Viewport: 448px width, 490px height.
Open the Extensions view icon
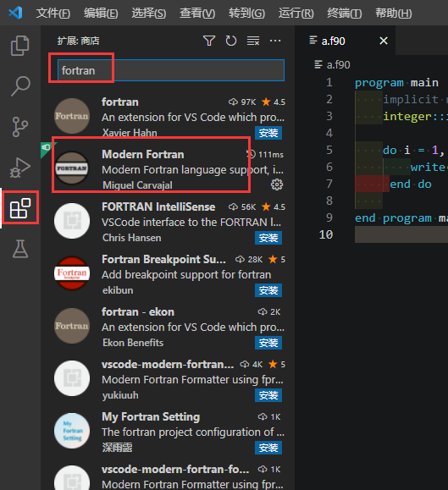coord(20,208)
